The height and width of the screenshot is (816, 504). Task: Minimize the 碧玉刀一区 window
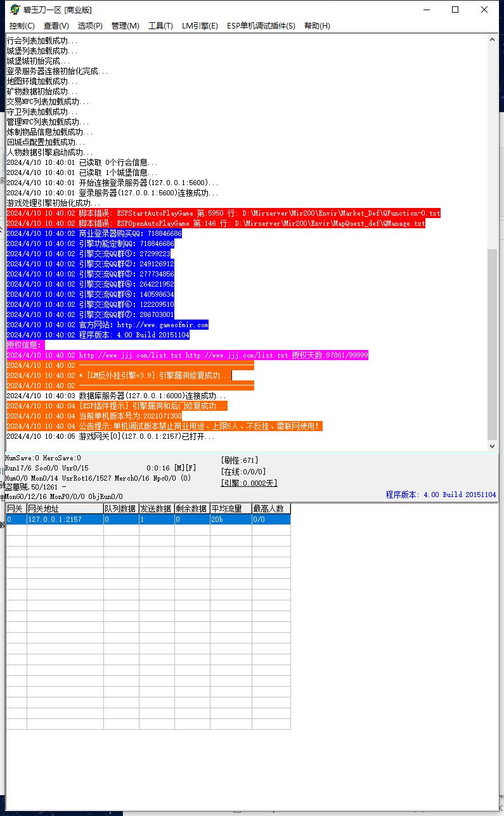(426, 10)
